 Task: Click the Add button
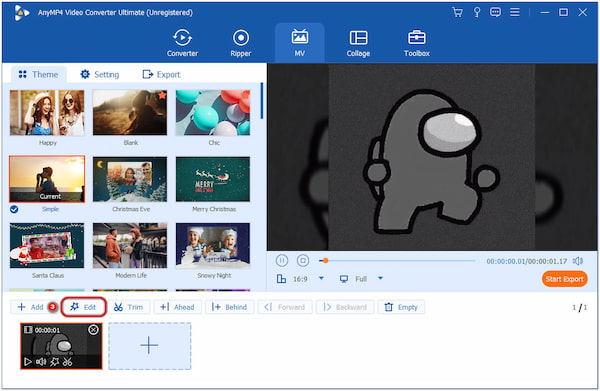pyautogui.click(x=30, y=307)
